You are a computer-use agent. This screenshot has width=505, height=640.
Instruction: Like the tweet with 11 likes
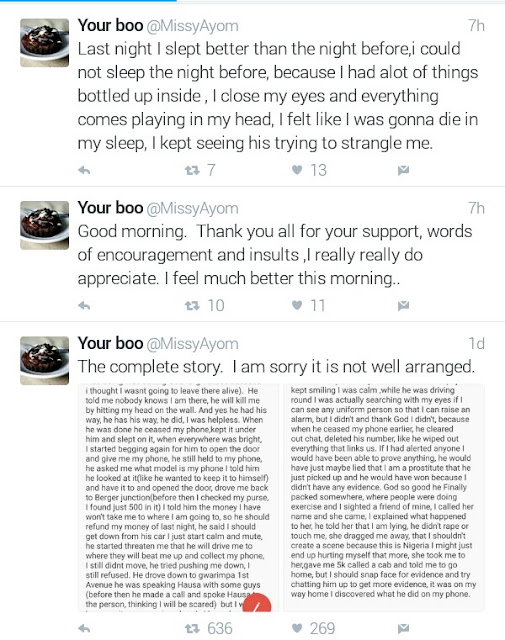click(297, 305)
